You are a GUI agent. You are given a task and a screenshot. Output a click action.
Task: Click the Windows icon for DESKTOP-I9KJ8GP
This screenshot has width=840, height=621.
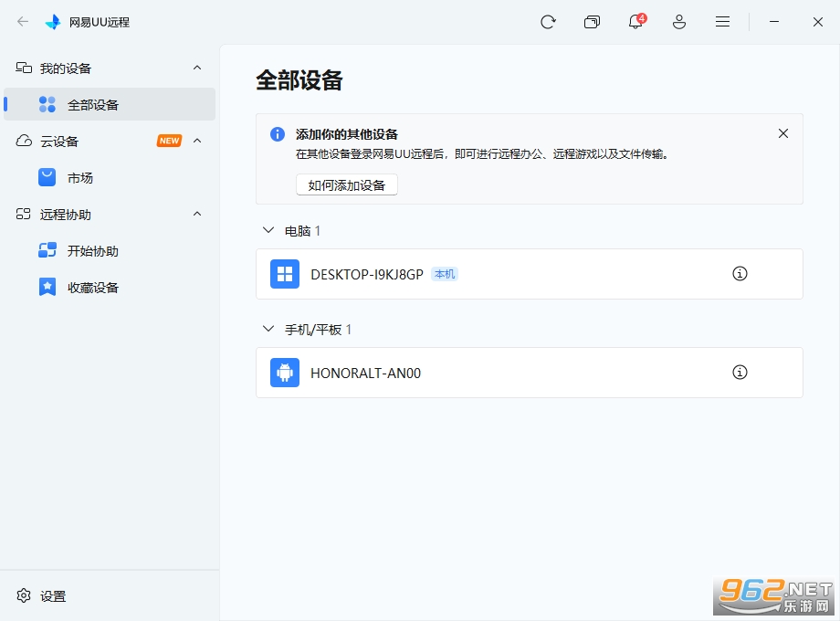285,274
